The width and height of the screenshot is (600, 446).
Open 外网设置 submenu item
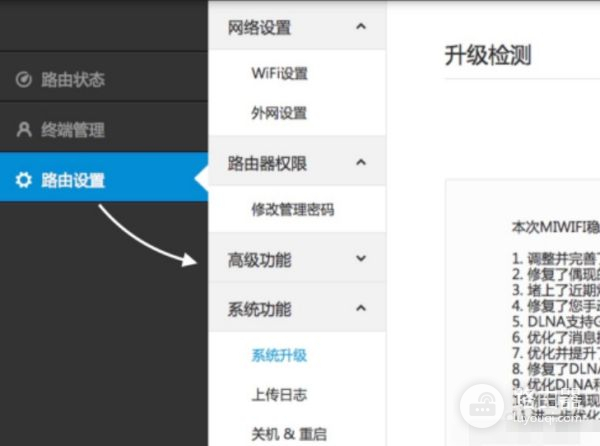(x=279, y=113)
